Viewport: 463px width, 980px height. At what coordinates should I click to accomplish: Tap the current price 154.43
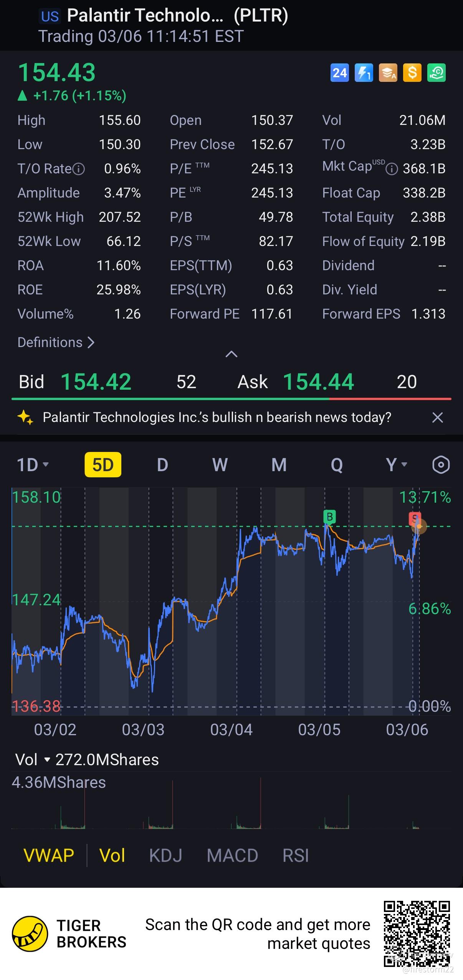point(56,72)
